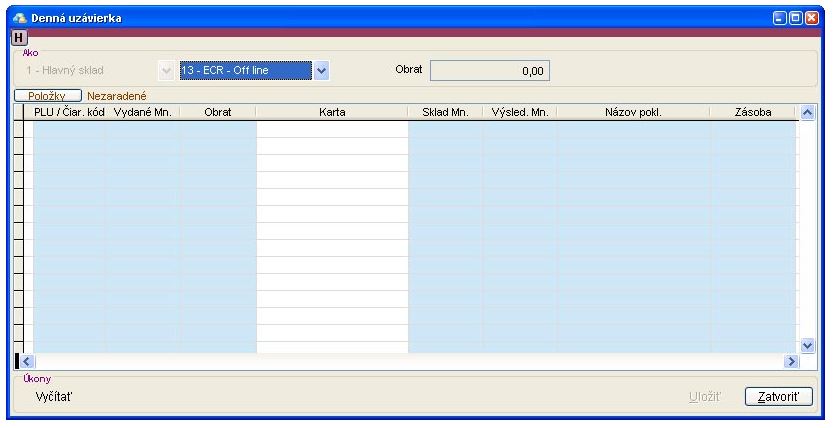
Task: Click the Názov pokl. column header
Action: pyautogui.click(x=633, y=113)
